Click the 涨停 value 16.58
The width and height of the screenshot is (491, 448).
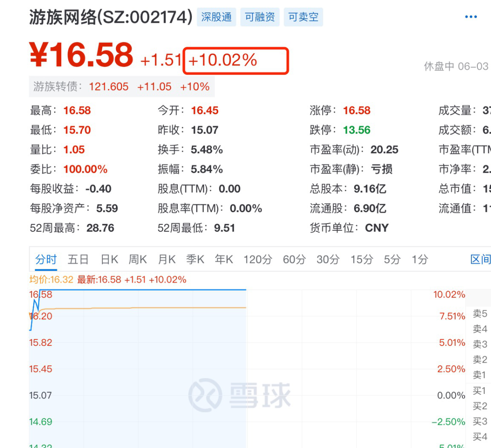coord(357,110)
